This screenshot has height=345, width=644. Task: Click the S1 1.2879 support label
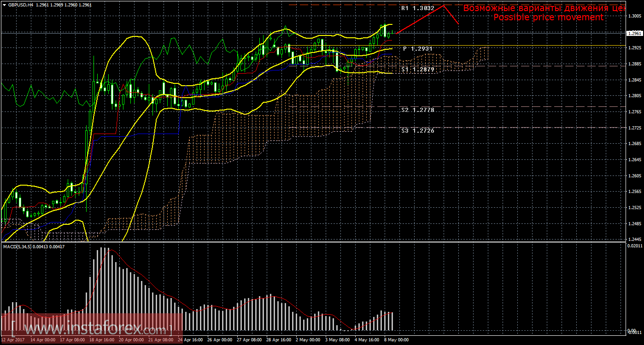click(417, 69)
